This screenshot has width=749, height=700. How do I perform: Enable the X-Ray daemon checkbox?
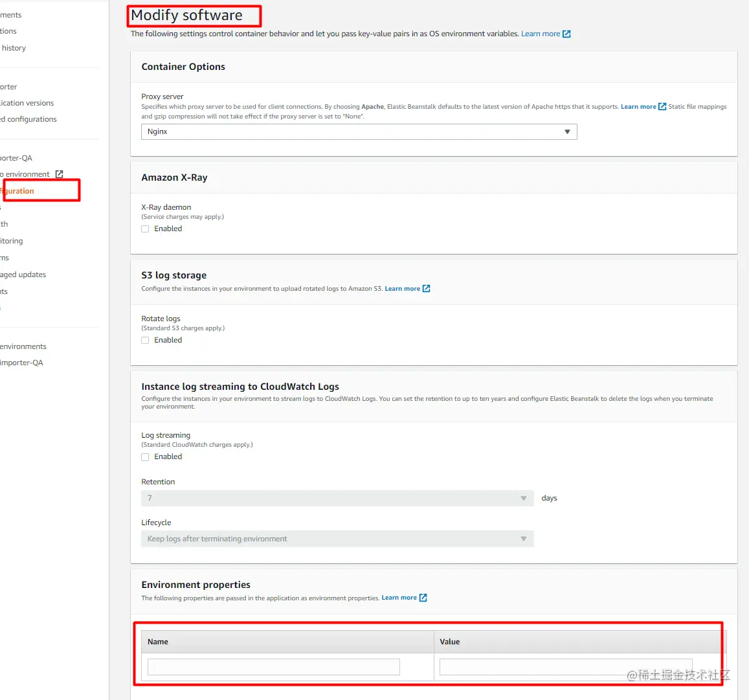click(145, 229)
